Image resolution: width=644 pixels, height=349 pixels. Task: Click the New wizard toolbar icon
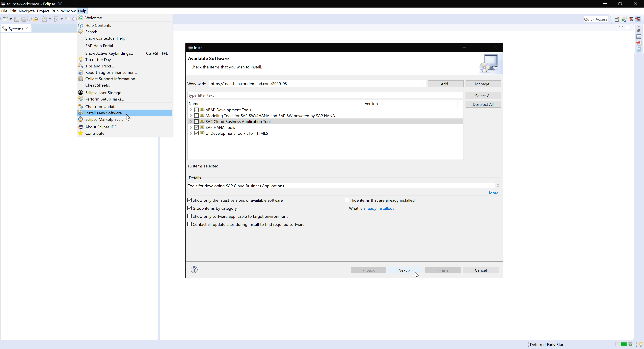(x=5, y=19)
